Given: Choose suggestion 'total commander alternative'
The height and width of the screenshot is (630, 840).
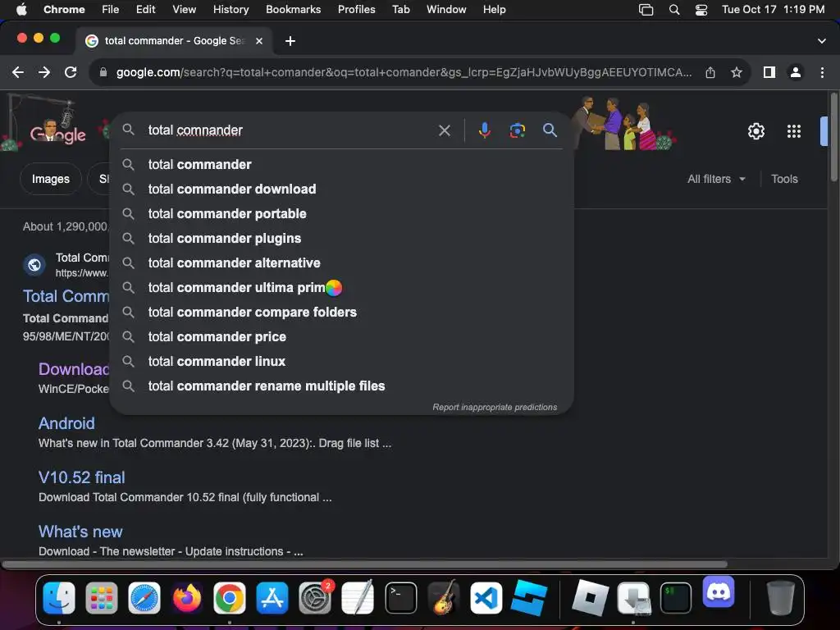Looking at the screenshot, I should point(341,263).
